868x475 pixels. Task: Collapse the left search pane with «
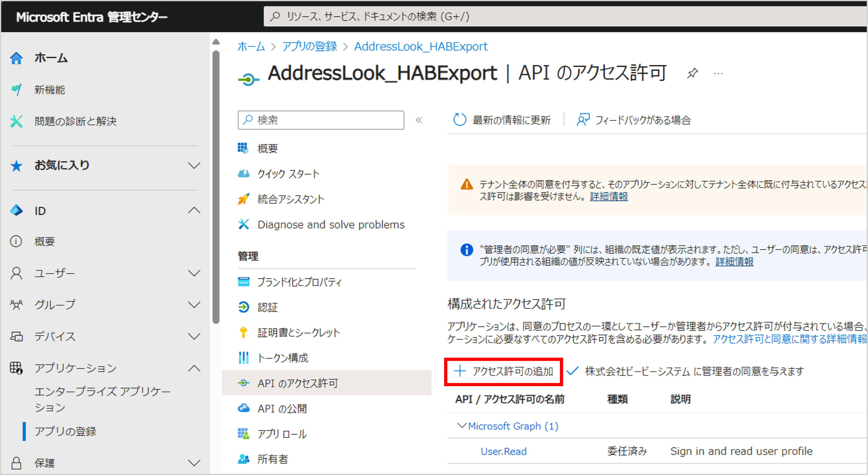point(419,120)
